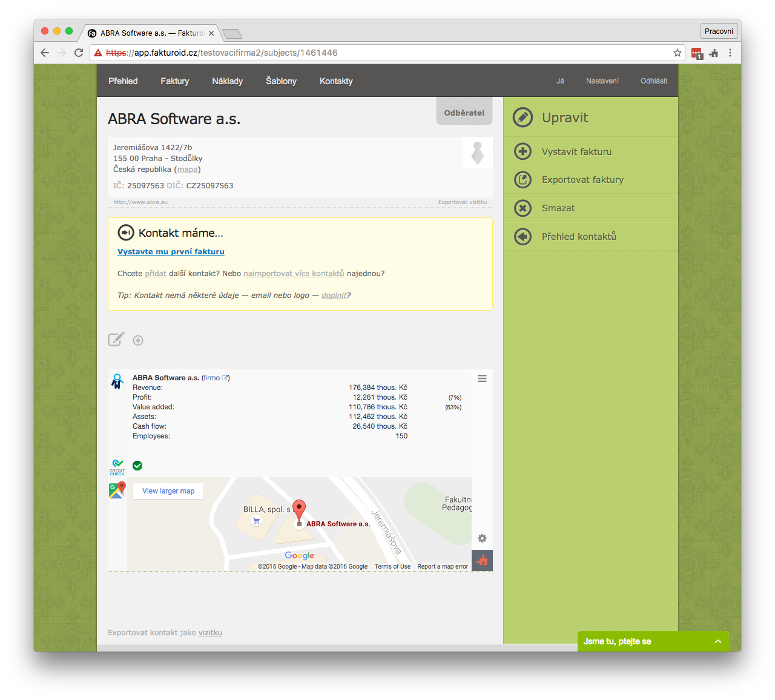Click the company person icon beside ABRA Software
Image resolution: width=775 pixels, height=700 pixels.
coord(117,381)
